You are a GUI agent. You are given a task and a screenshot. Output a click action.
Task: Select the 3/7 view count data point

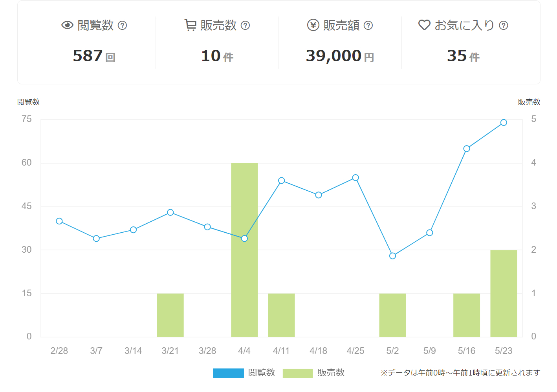coord(96,239)
